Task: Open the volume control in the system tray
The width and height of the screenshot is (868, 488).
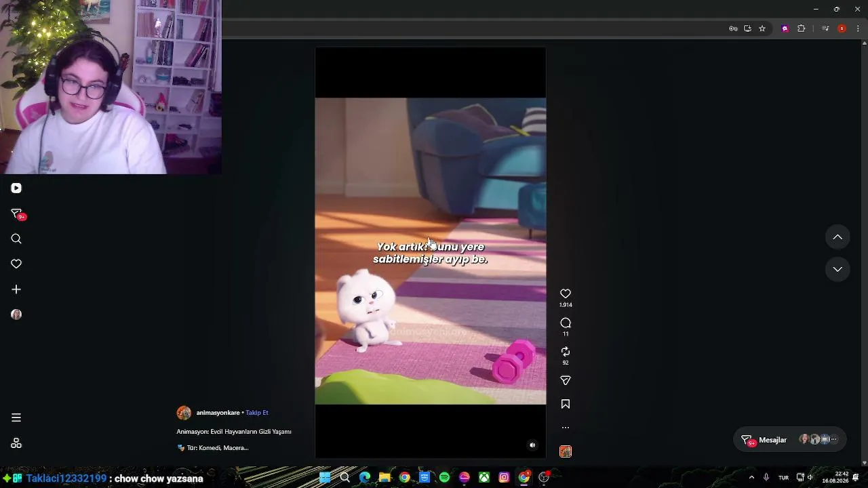Action: point(810,478)
